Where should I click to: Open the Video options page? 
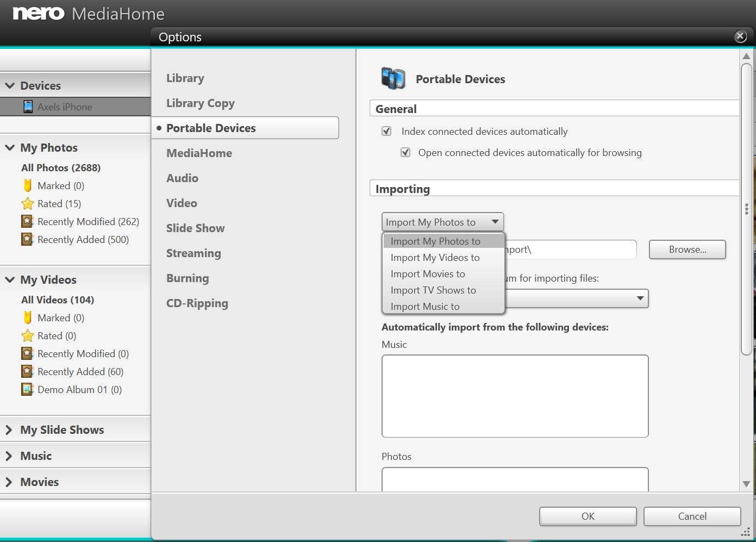pyautogui.click(x=182, y=203)
